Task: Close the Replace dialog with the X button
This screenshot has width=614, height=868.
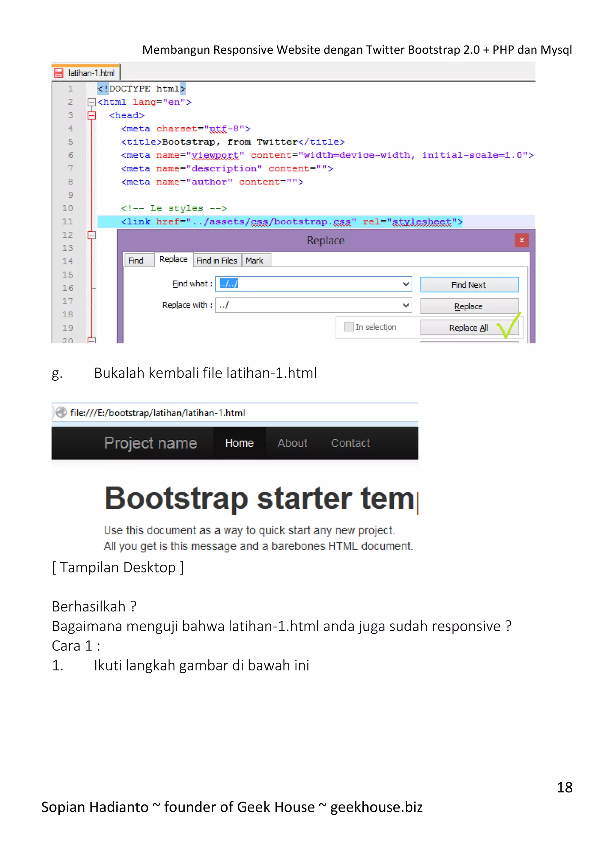Action: (522, 240)
